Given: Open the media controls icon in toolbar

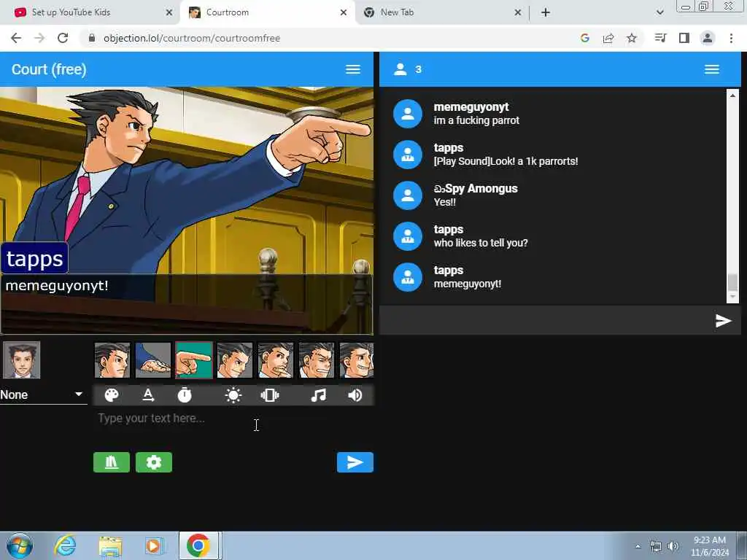Looking at the screenshot, I should click(660, 38).
